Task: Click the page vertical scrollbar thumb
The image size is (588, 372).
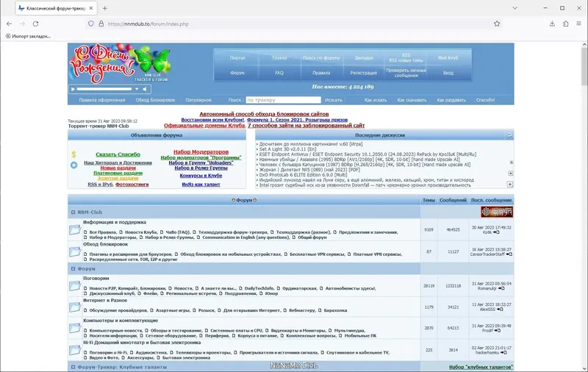Action: (x=584, y=65)
